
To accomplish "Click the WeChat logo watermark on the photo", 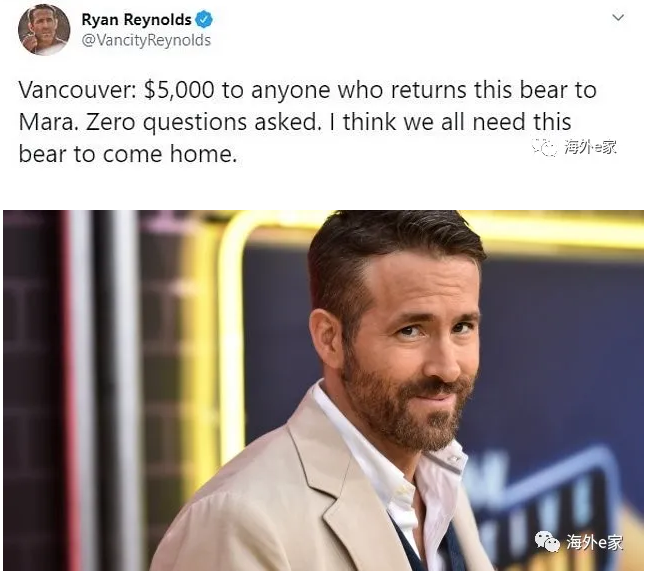I will [547, 541].
